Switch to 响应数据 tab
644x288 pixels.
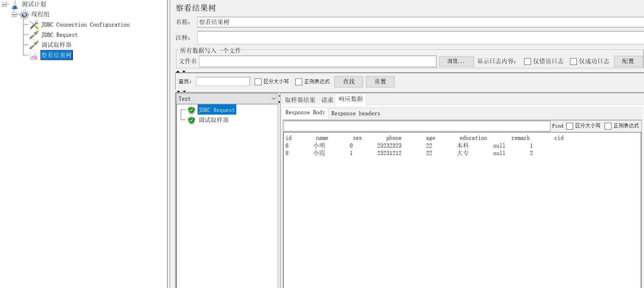coord(351,99)
